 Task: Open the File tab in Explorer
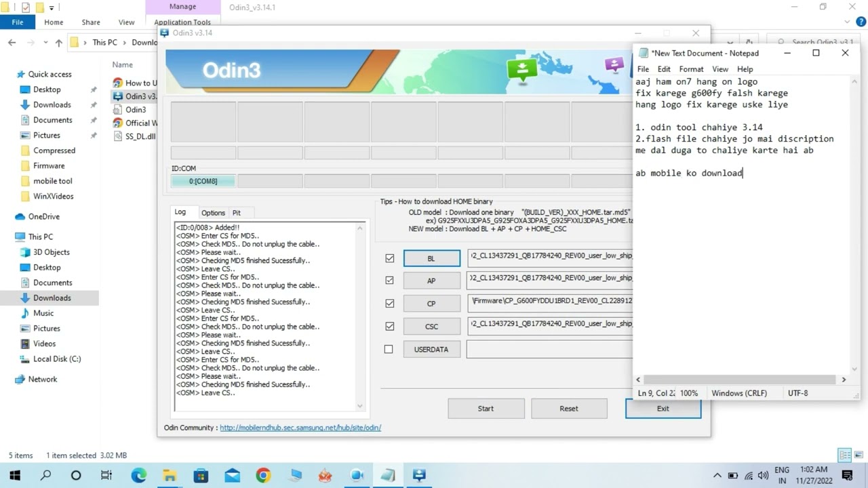pos(18,22)
